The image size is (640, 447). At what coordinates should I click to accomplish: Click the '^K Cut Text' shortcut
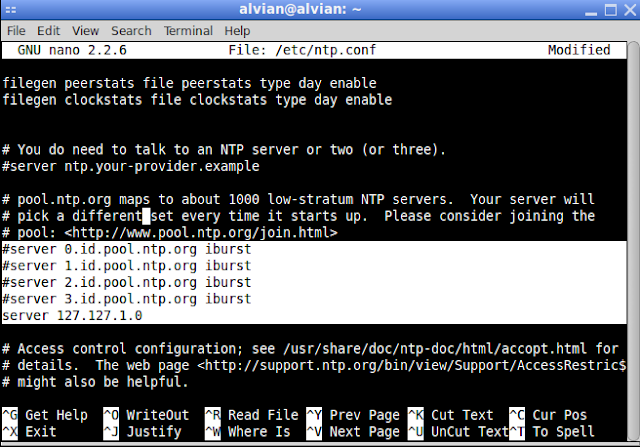click(x=451, y=415)
